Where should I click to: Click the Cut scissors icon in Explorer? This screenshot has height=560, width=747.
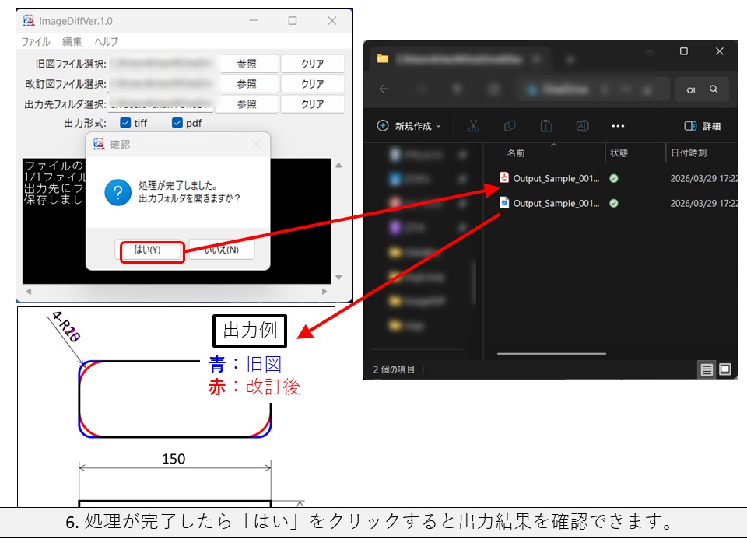pos(473,126)
